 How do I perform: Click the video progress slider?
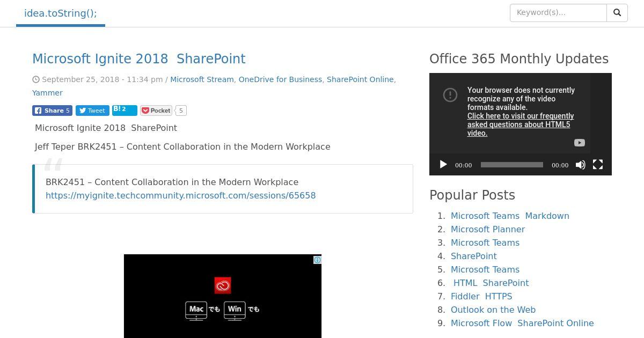pyautogui.click(x=512, y=165)
